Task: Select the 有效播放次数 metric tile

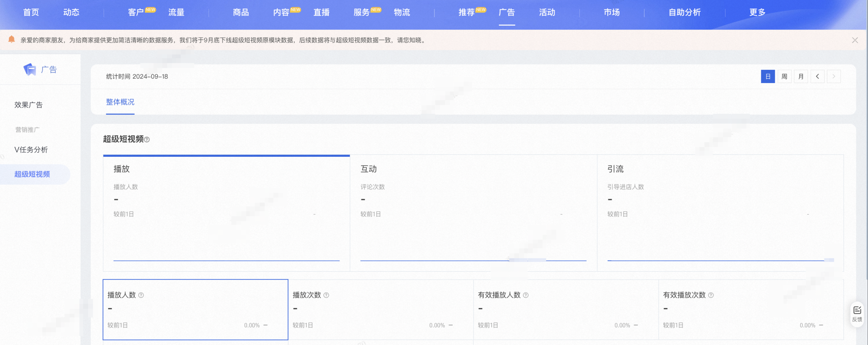Action: tap(751, 310)
